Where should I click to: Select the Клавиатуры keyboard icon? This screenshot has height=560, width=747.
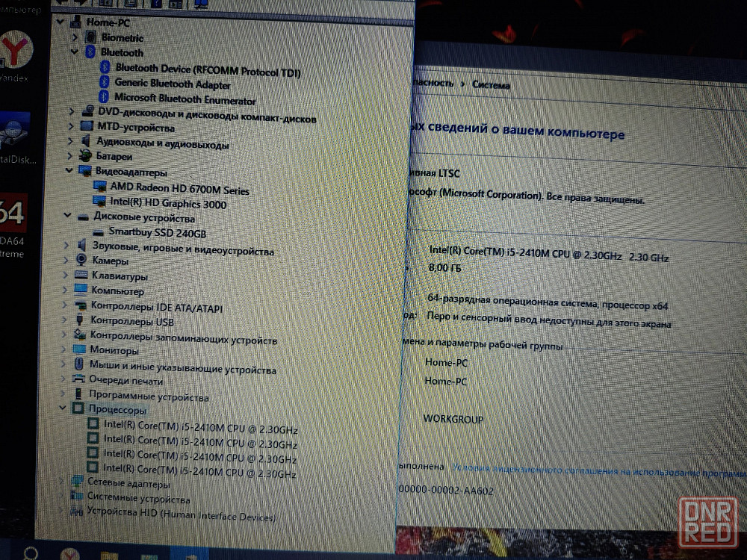[81, 275]
